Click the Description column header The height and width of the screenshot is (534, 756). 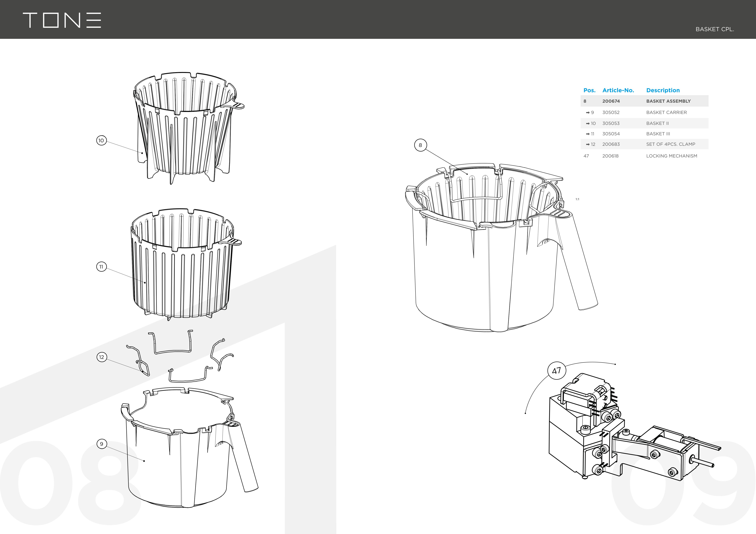[663, 90]
